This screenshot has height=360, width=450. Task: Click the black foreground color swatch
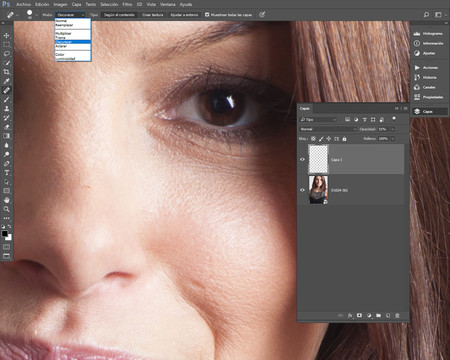click(4, 233)
